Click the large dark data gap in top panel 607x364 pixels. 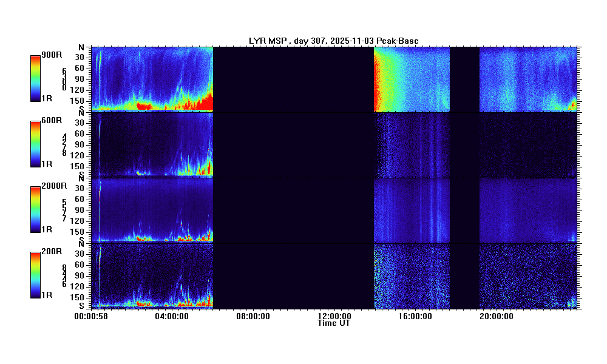pos(293,79)
